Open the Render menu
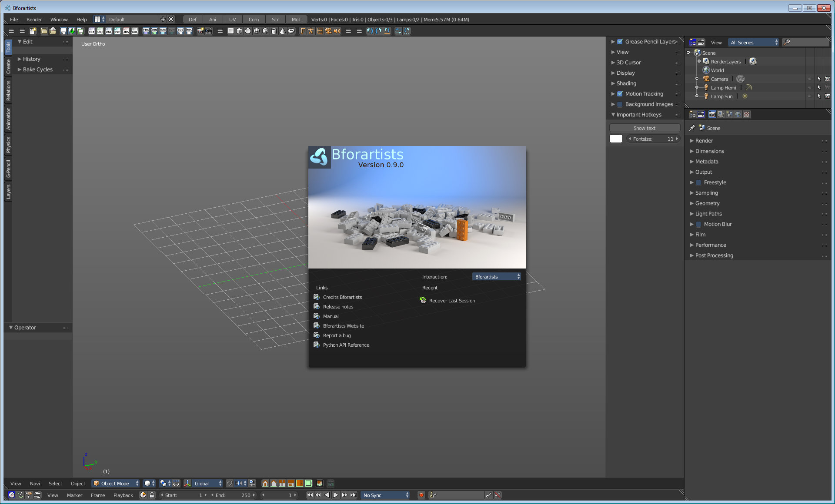Viewport: 835px width, 504px height. click(34, 20)
